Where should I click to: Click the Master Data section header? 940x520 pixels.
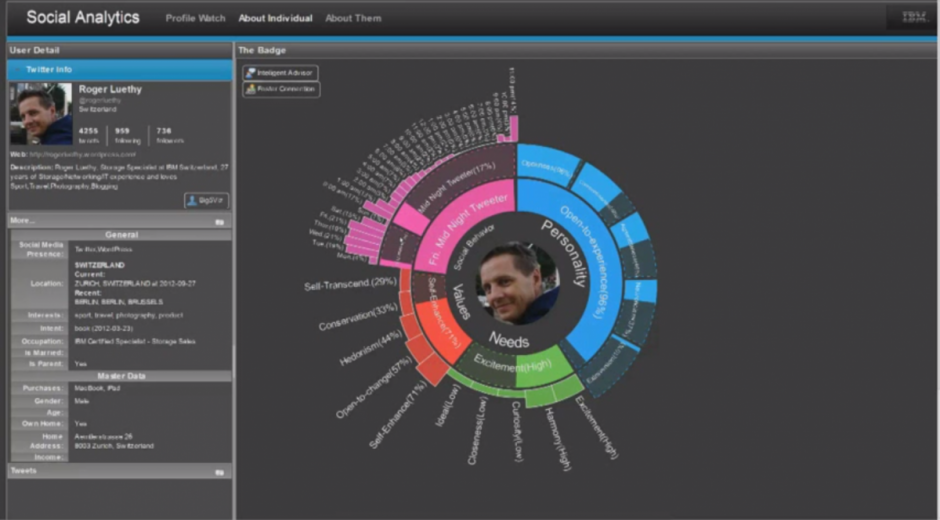pyautogui.click(x=121, y=376)
